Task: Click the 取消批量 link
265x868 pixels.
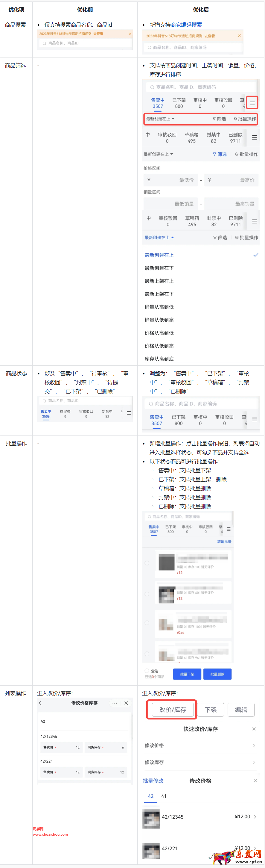Action: click(224, 542)
